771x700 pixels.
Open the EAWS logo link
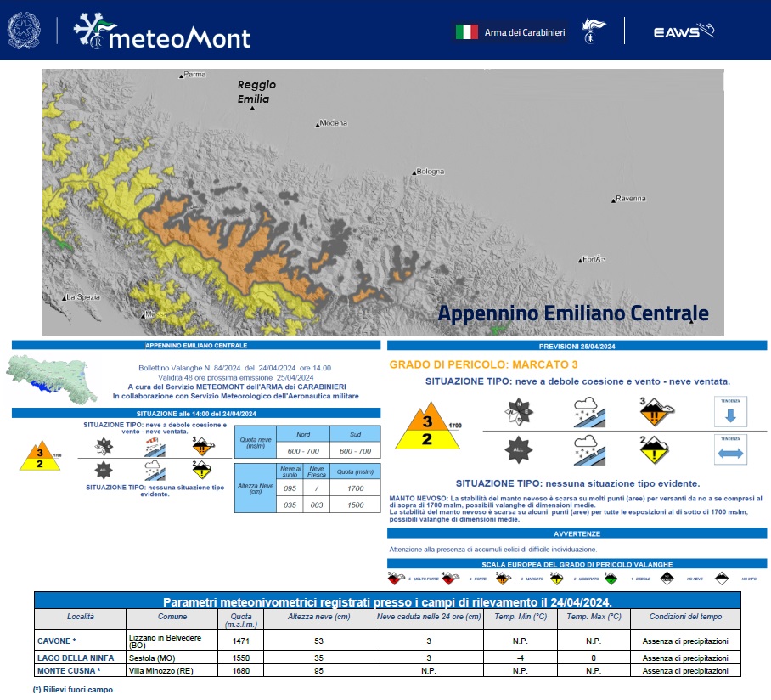point(683,32)
